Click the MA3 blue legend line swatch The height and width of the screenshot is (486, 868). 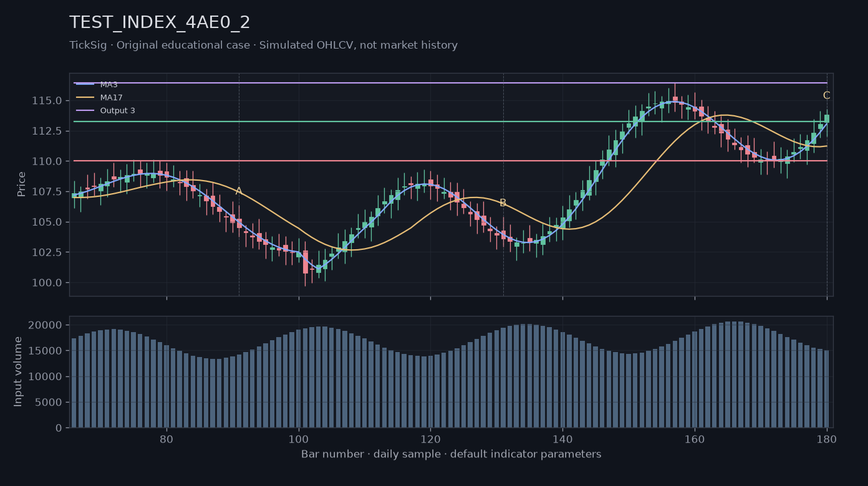[x=85, y=84]
